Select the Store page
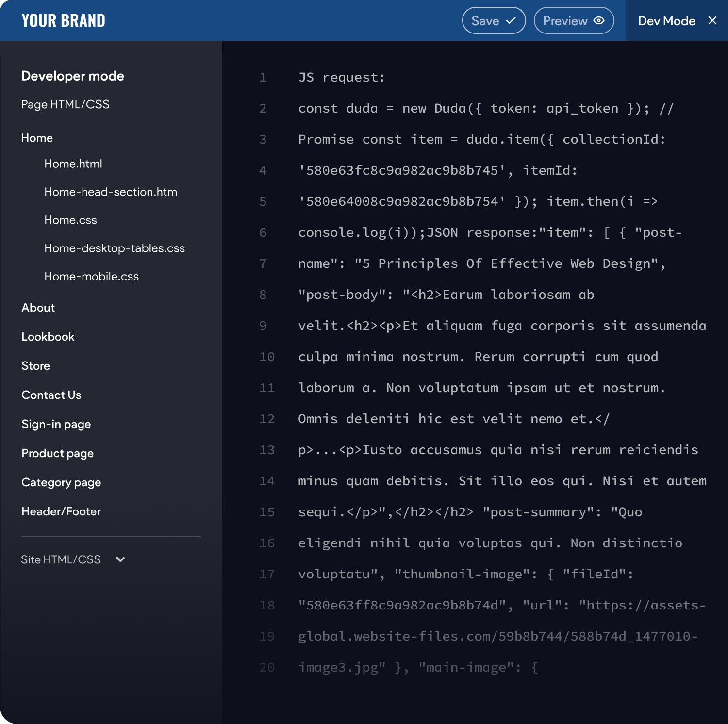 pyautogui.click(x=35, y=366)
